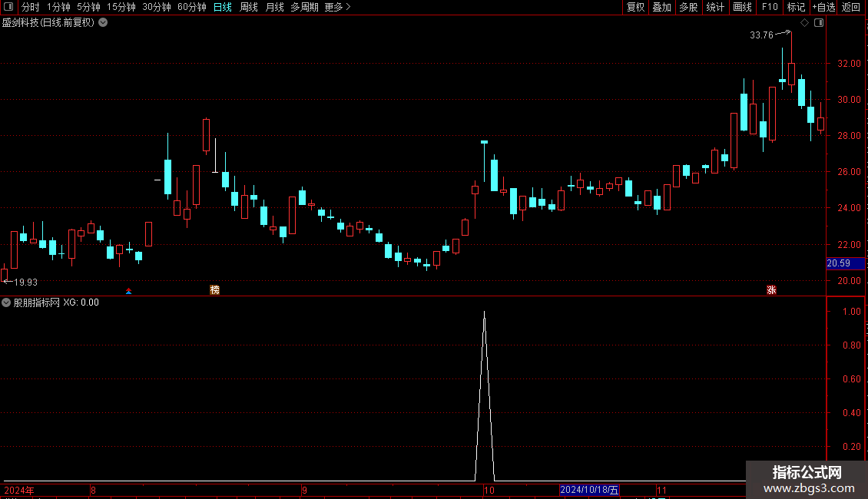This screenshot has width=868, height=499.
Task: Click the 19.93 low price label
Action: (x=25, y=283)
